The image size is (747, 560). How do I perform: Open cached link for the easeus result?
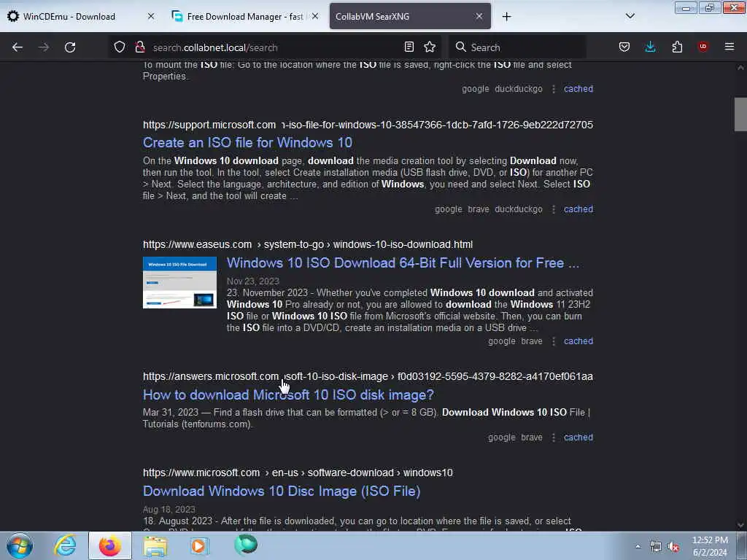pos(578,341)
